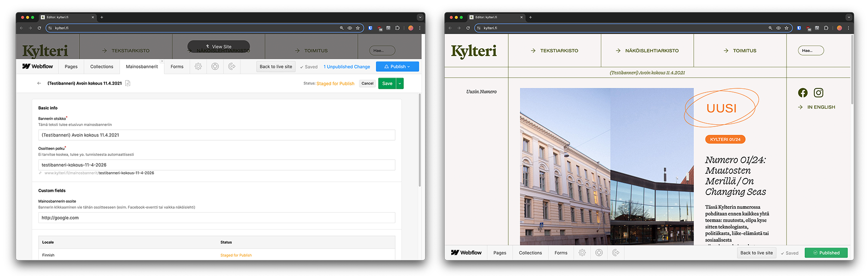868x276 pixels.
Task: Reload the page in left browser window
Action: (39, 28)
